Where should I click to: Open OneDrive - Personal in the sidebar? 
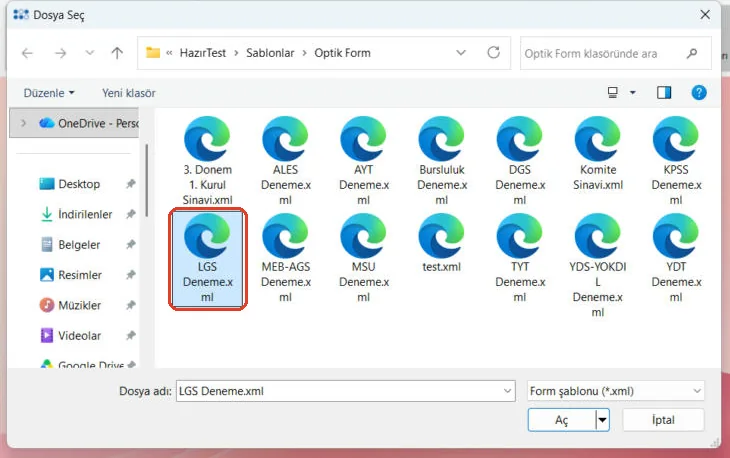(x=88, y=123)
